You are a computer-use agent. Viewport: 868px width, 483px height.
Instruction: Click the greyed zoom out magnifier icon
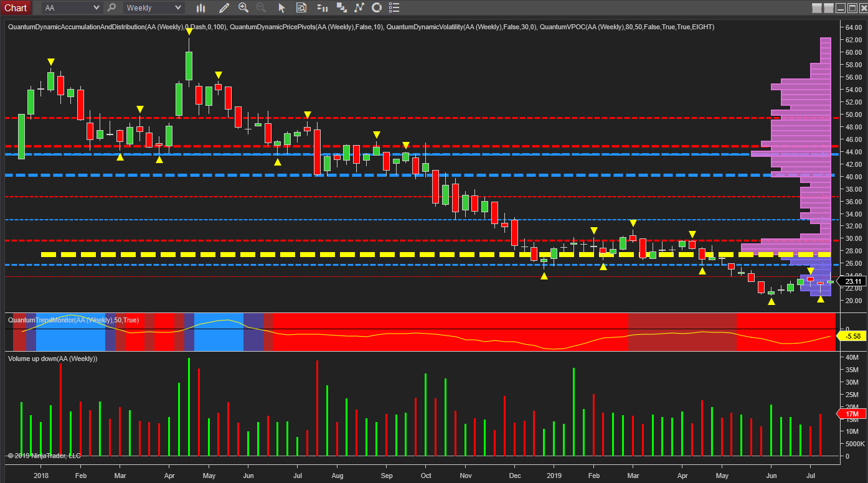coord(261,8)
